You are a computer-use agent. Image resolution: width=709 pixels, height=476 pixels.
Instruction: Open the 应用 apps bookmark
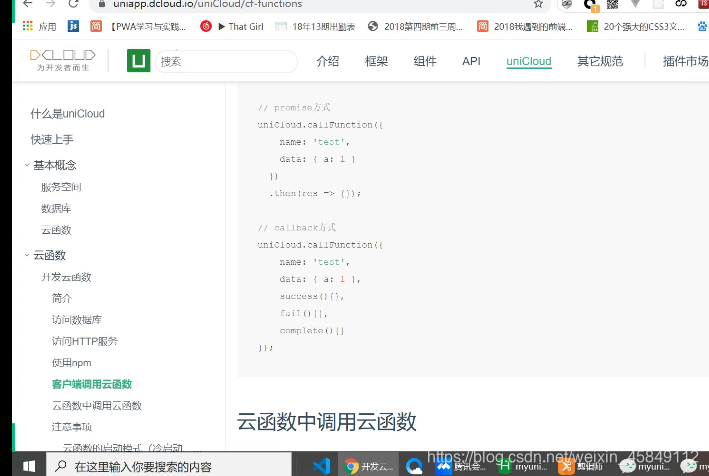tap(39, 27)
